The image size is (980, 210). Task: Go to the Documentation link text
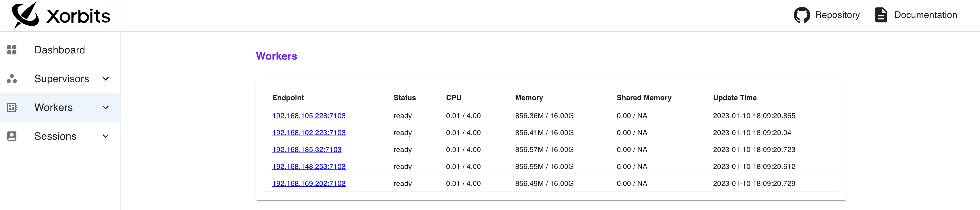[x=925, y=15]
